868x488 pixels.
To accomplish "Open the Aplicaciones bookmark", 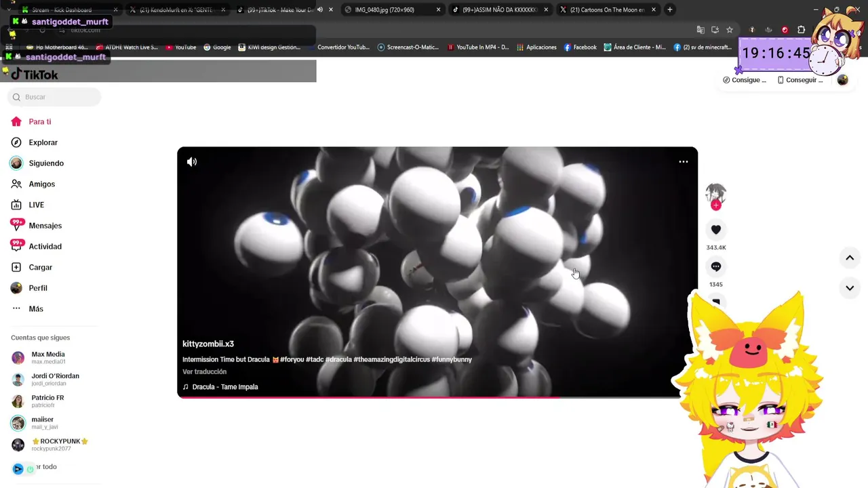I will (x=536, y=47).
